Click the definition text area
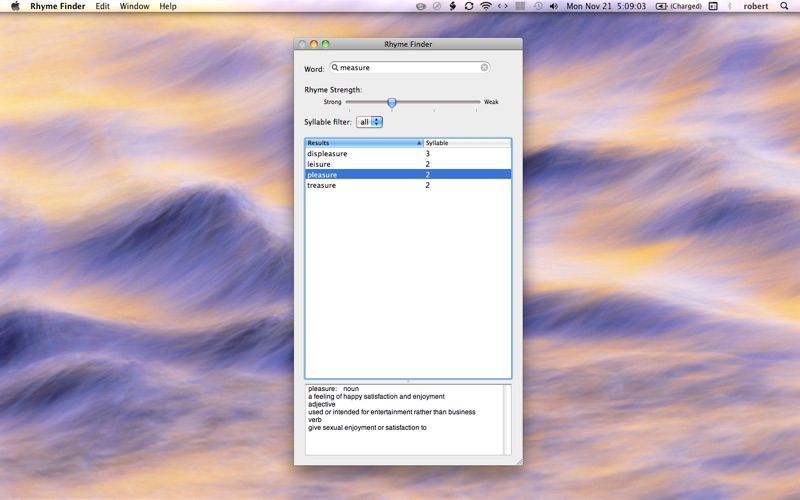The image size is (800, 500). [x=404, y=419]
